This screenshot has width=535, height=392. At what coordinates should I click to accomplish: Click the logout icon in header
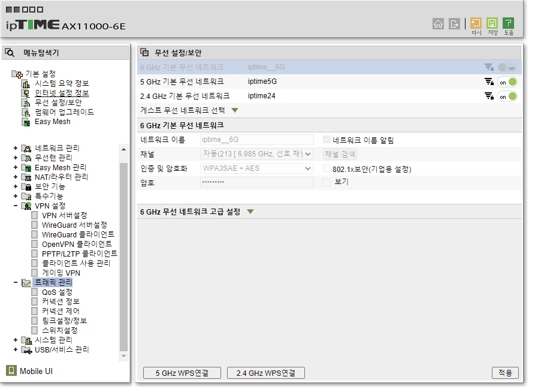454,23
